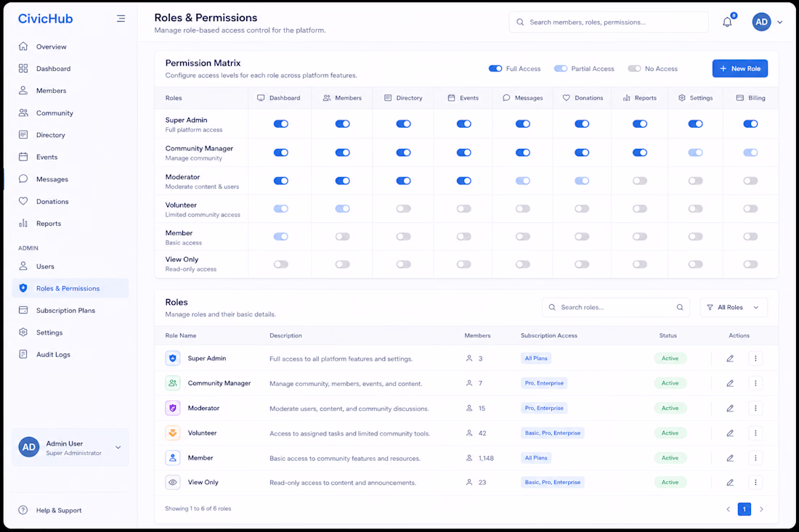
Task: Click the Super Admin shield icon
Action: pyautogui.click(x=173, y=359)
